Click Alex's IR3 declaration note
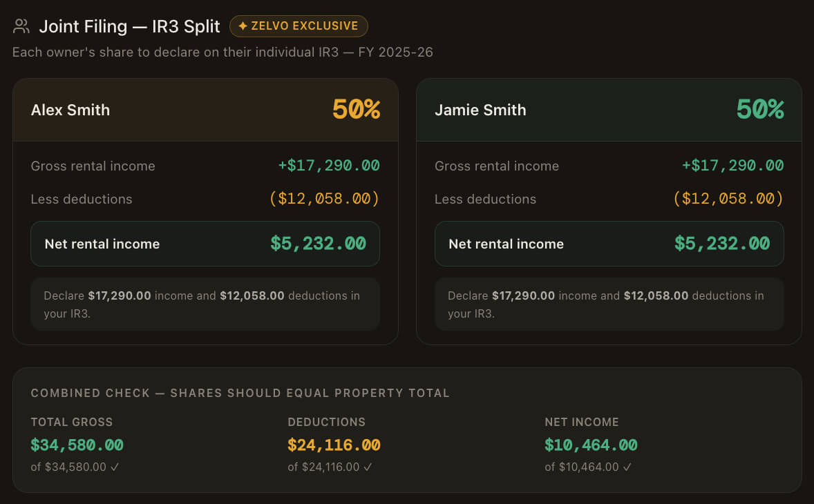This screenshot has width=814, height=504. point(205,304)
